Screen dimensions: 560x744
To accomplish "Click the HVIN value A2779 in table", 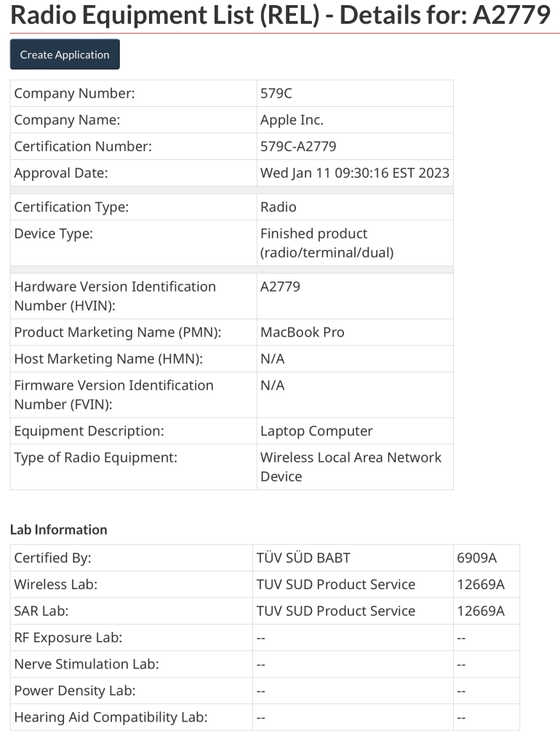I will click(x=280, y=287).
